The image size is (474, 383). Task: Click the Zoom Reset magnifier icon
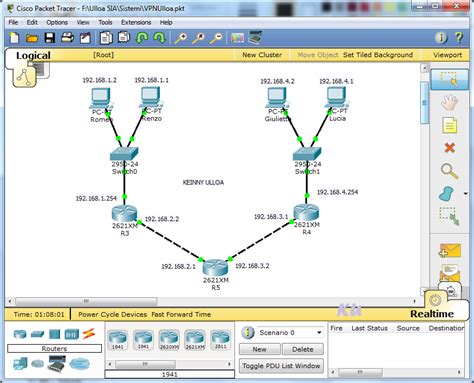pos(199,38)
